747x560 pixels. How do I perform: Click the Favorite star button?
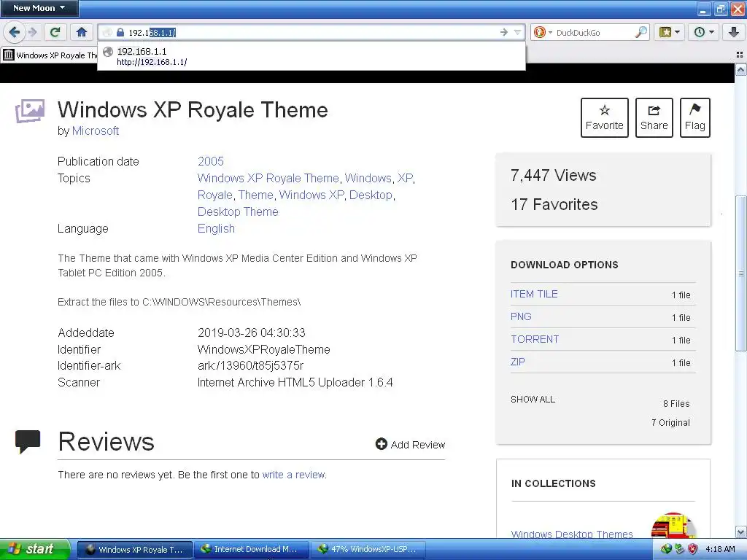(605, 117)
